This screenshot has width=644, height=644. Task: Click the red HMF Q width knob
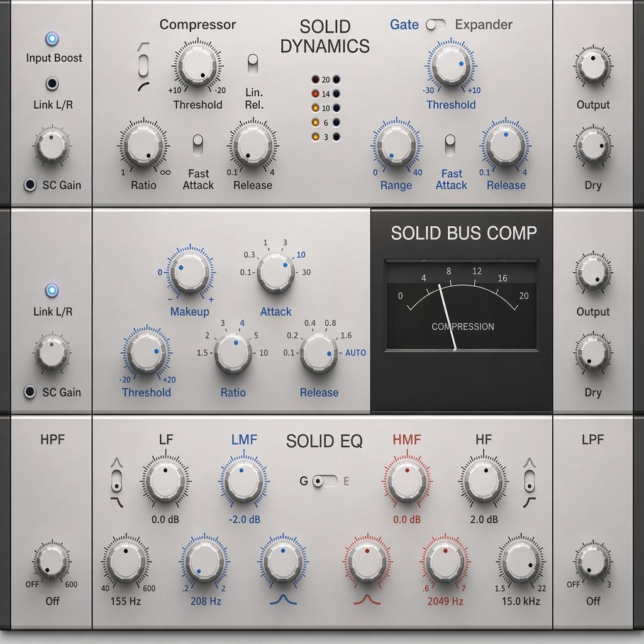pos(367,562)
